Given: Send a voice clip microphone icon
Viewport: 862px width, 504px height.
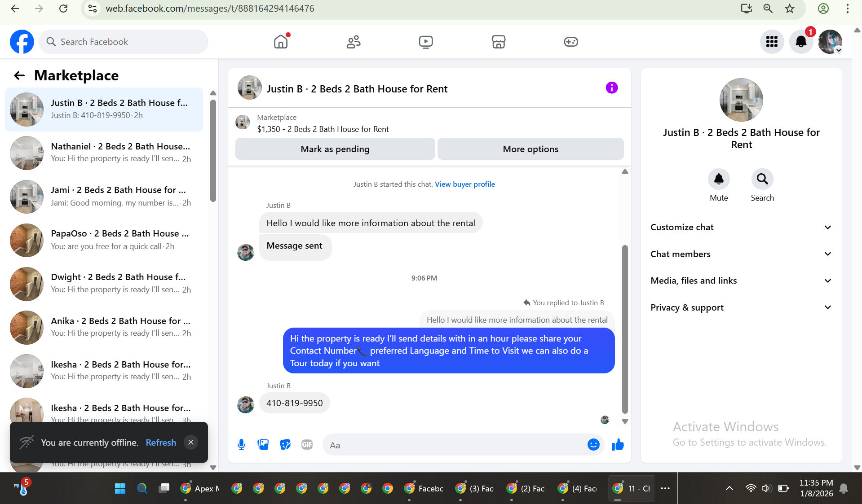Looking at the screenshot, I should pos(241,445).
